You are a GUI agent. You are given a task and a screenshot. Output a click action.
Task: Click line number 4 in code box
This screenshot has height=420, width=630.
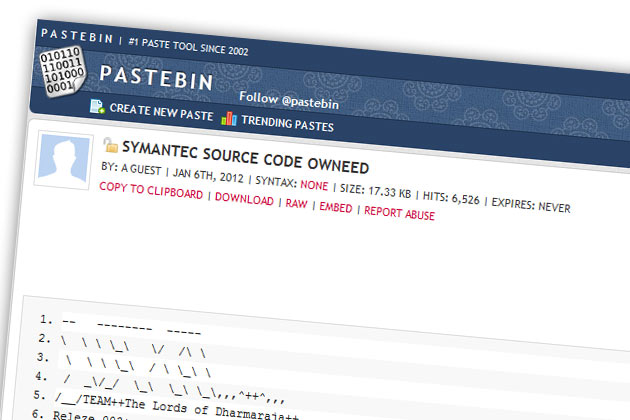(x=41, y=376)
